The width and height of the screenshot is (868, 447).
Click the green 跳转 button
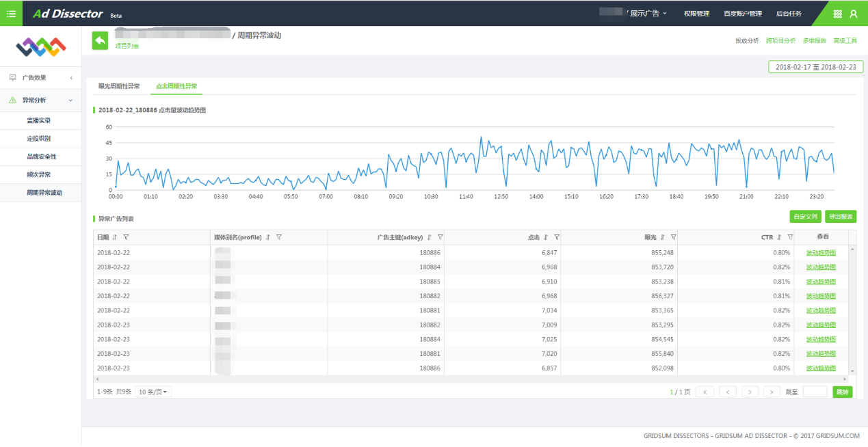point(843,392)
